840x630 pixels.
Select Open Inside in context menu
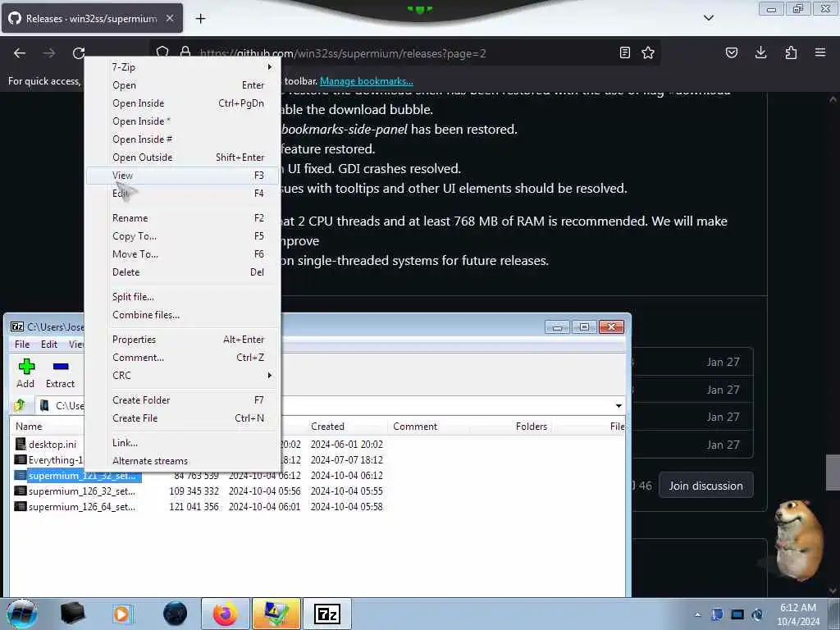coord(183,103)
